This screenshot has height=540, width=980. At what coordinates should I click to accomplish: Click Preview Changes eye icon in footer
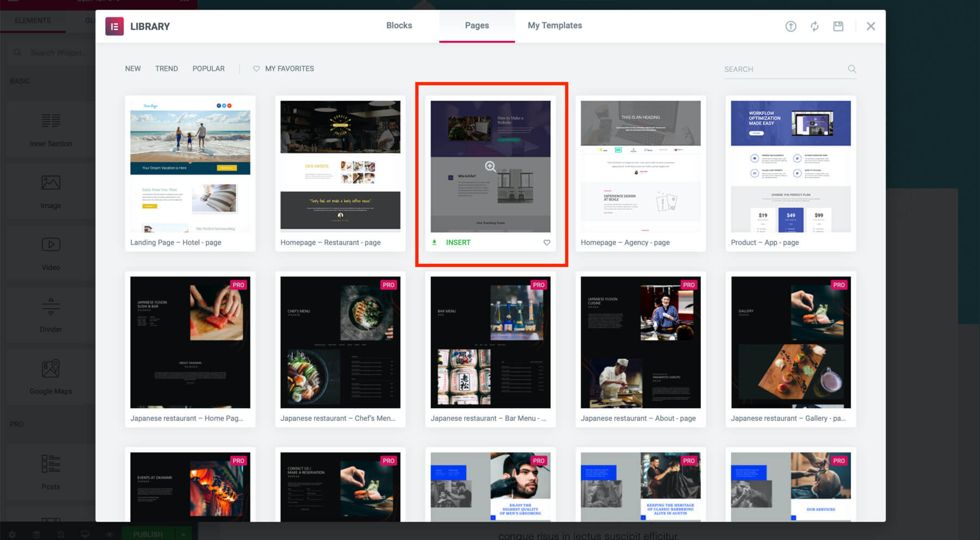tap(109, 535)
